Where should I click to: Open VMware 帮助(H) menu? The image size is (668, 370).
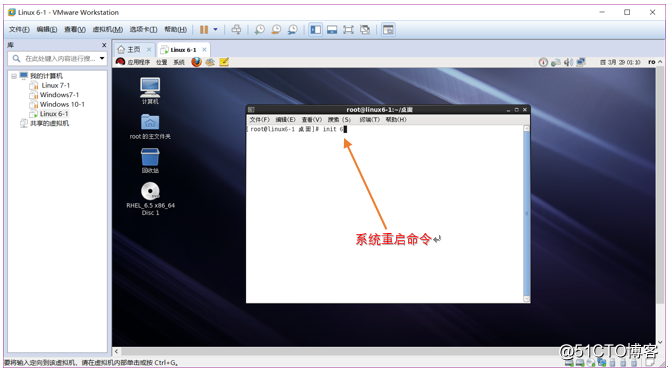(x=176, y=29)
